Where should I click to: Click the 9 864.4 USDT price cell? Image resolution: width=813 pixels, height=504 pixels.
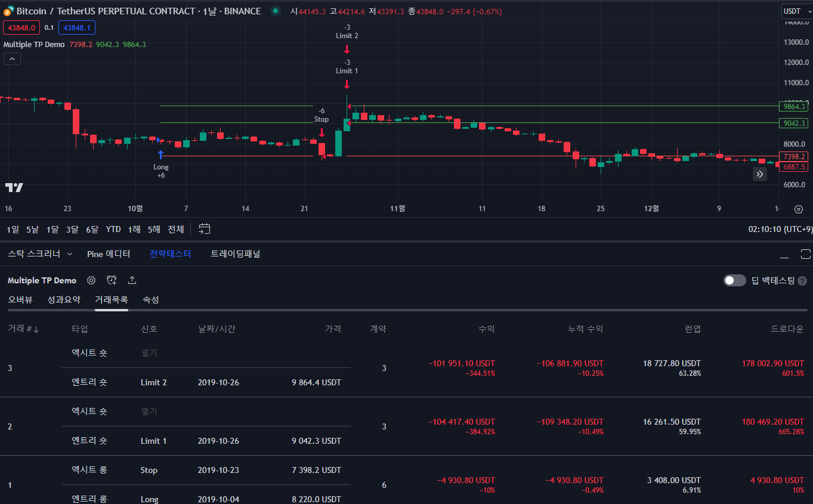(x=316, y=382)
